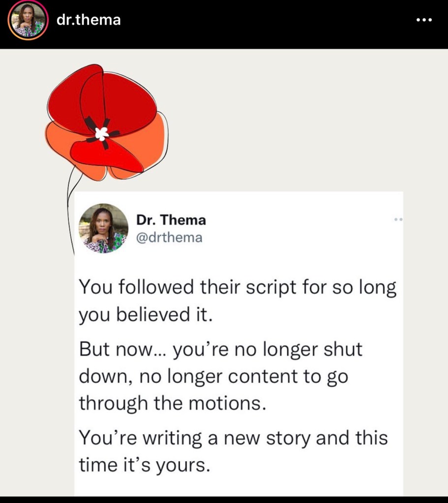Click the small gray dots on tweet card
This screenshot has height=503, width=448.
click(398, 219)
